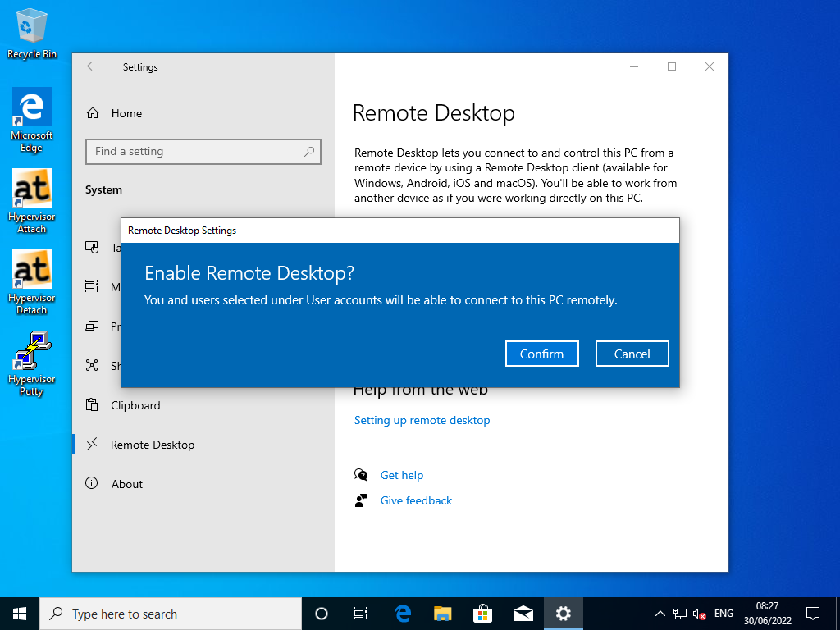Launch Microsoft Edge from the taskbar
Viewport: 840px width, 630px height.
coord(401,613)
